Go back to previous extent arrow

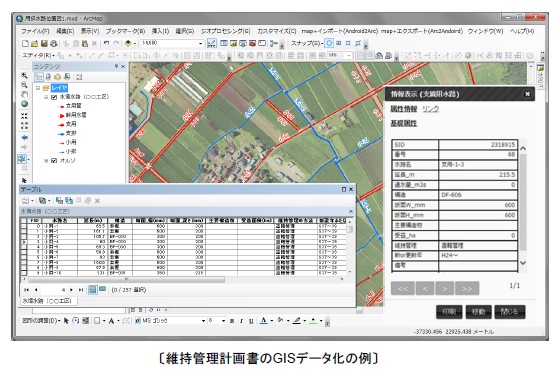[x=24, y=138]
